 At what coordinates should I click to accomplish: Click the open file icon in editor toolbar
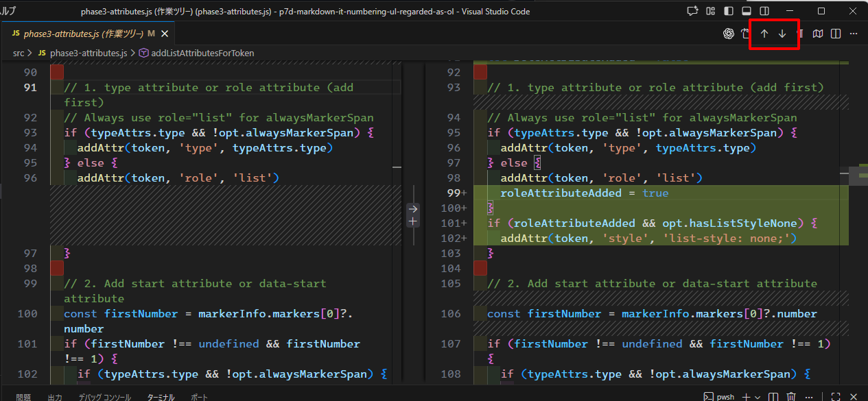point(746,34)
